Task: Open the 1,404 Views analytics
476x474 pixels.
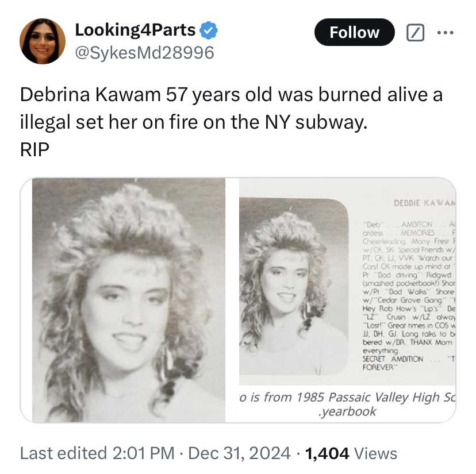Action: click(x=351, y=453)
